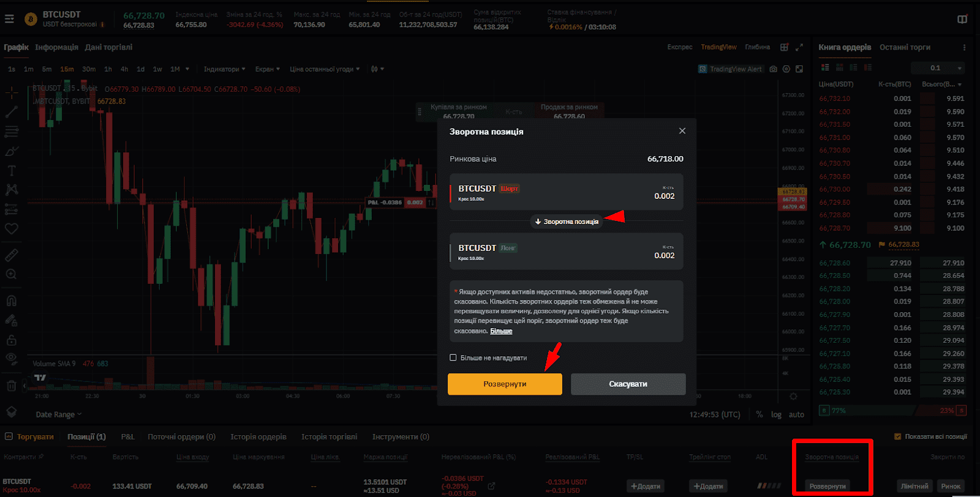The image size is (980, 497).
Task: Click the Ринок close button
Action: (951, 486)
